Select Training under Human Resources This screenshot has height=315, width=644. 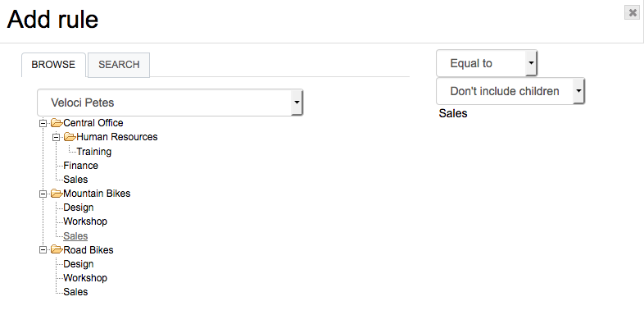[94, 151]
